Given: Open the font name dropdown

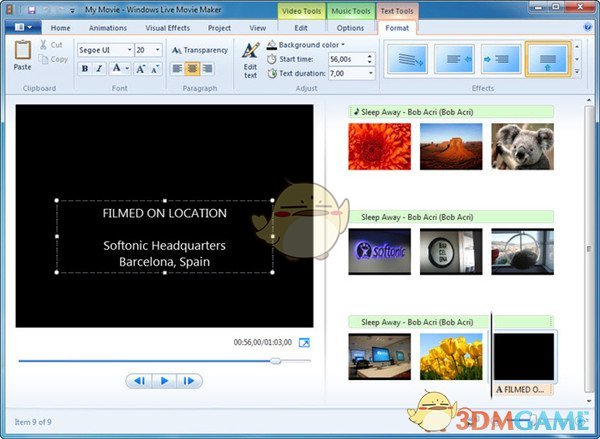Looking at the screenshot, I should pos(128,49).
